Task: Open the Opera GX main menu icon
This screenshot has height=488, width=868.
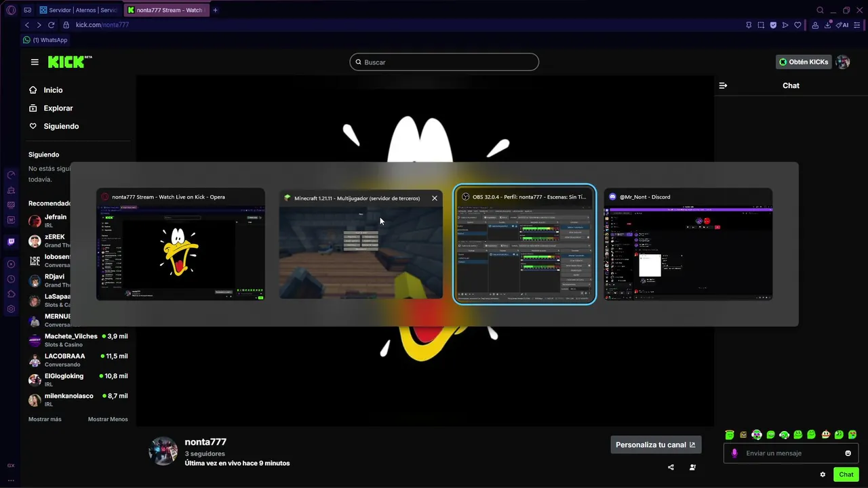Action: point(11,10)
